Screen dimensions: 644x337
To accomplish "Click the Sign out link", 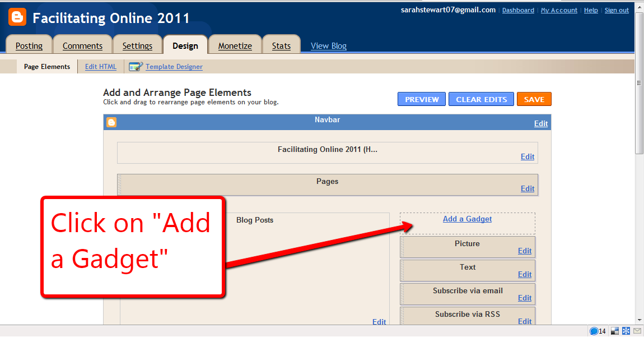I will pyautogui.click(x=617, y=10).
